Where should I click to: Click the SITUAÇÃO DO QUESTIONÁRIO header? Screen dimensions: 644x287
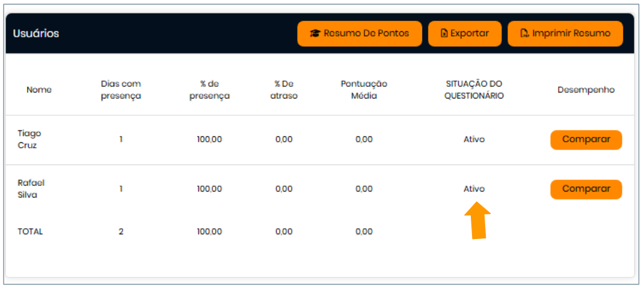pyautogui.click(x=474, y=89)
